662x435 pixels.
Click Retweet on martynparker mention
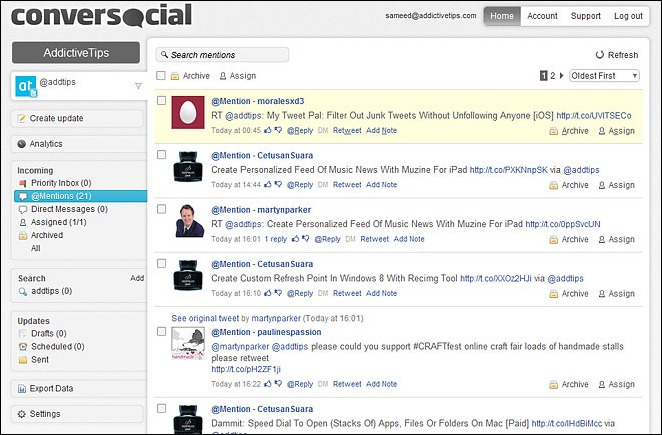click(374, 239)
